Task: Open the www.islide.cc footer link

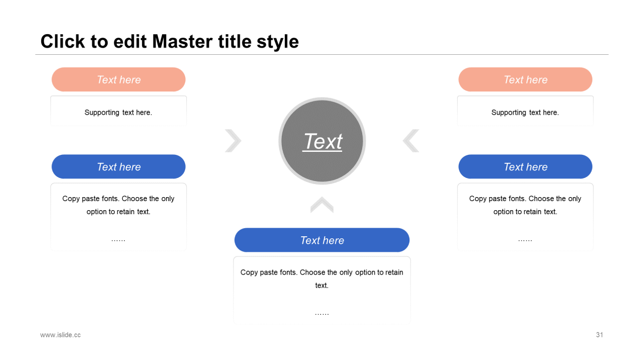Action: click(60, 335)
